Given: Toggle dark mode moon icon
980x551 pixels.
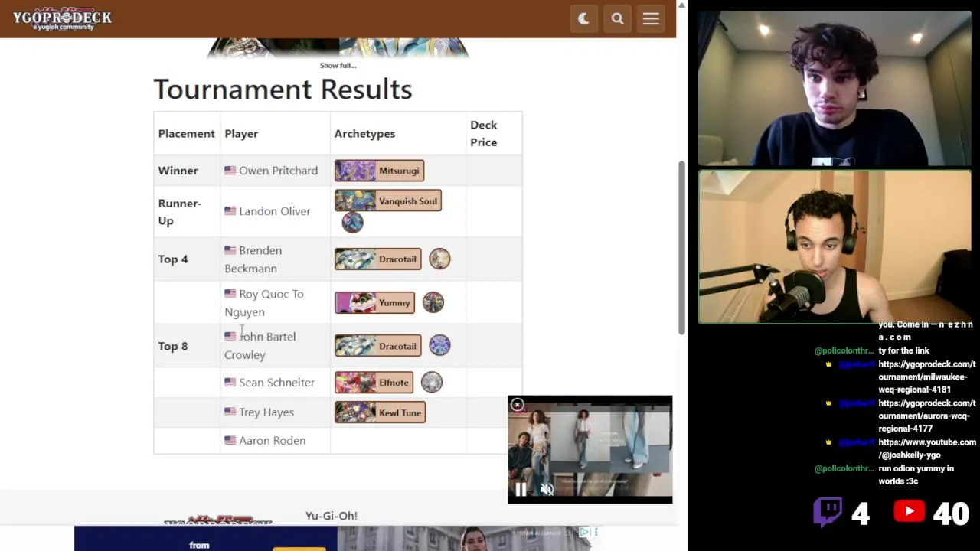Looking at the screenshot, I should (x=583, y=19).
